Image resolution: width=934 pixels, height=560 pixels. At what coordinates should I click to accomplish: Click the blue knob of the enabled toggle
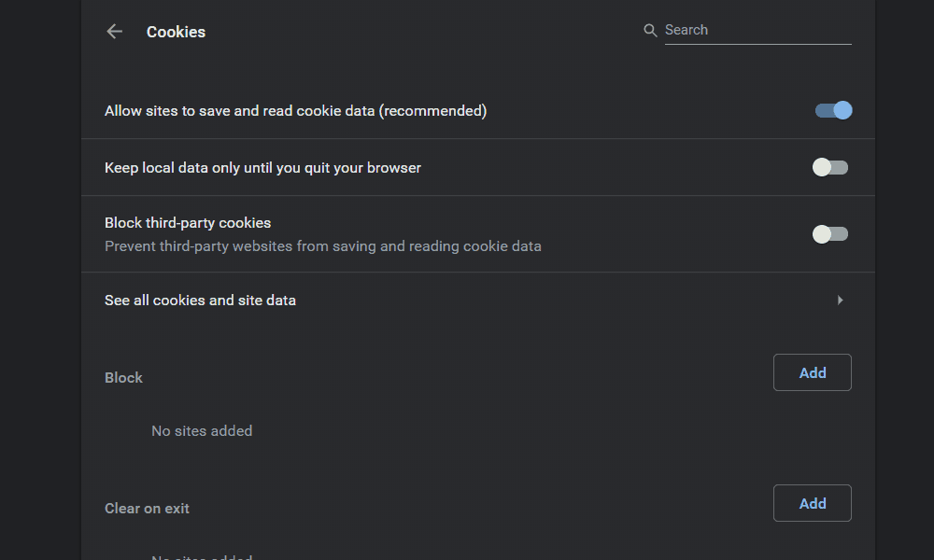[x=842, y=110]
